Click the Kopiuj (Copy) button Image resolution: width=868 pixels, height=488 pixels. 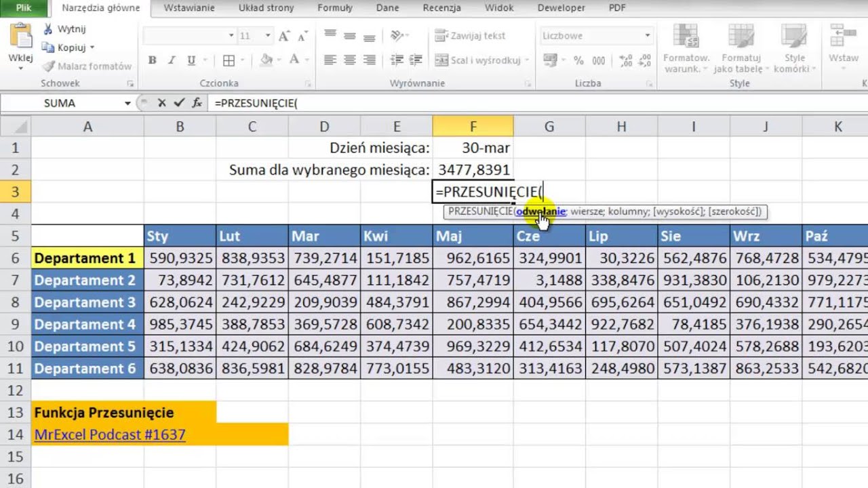coord(64,47)
